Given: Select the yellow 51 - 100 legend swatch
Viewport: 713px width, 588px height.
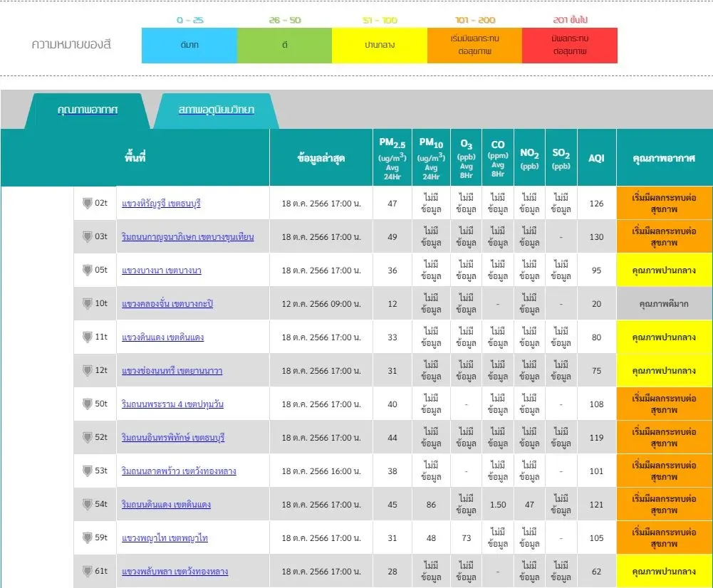Looking at the screenshot, I should (x=380, y=46).
